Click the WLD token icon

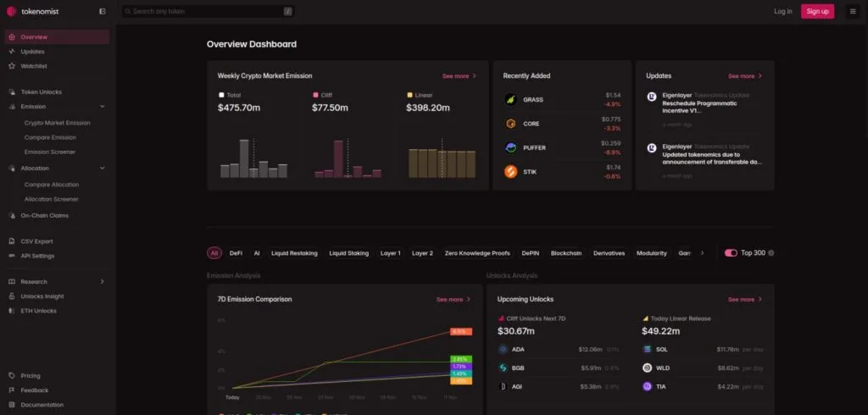(647, 368)
